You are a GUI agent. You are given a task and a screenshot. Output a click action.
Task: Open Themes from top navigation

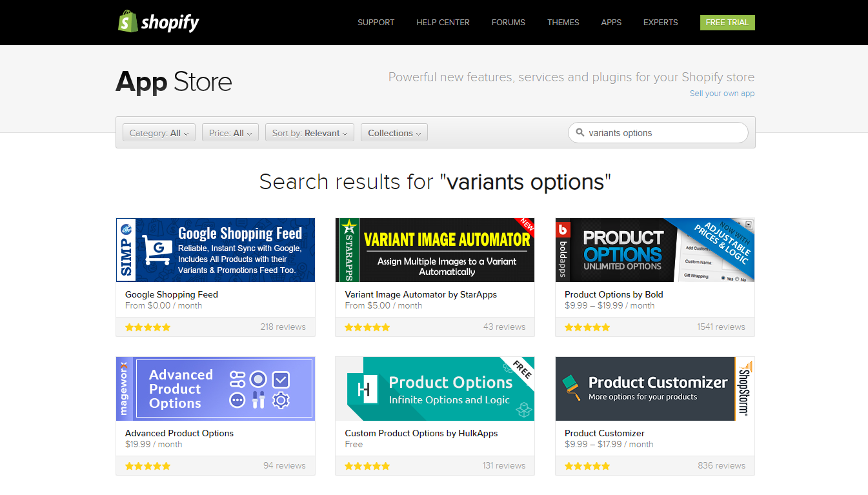(563, 23)
